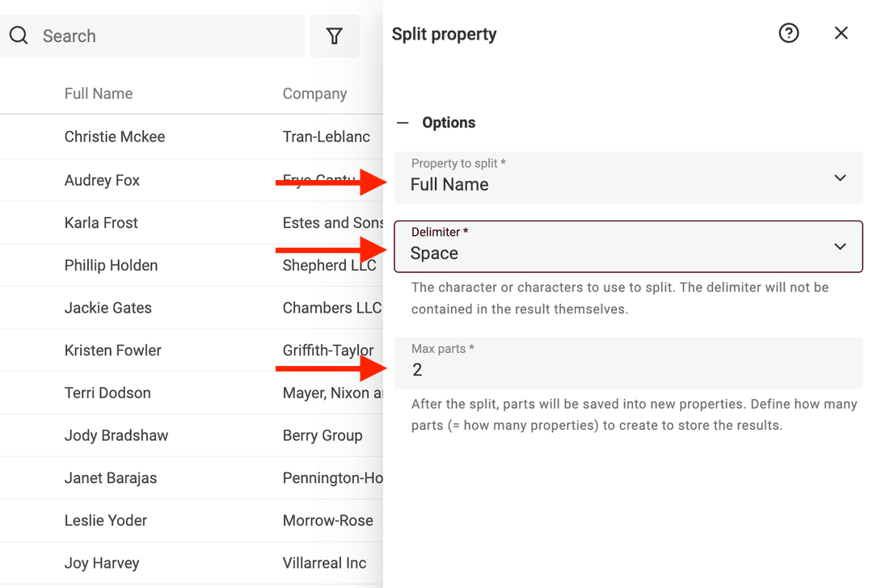
Task: Click the Company column header
Action: pyautogui.click(x=314, y=93)
